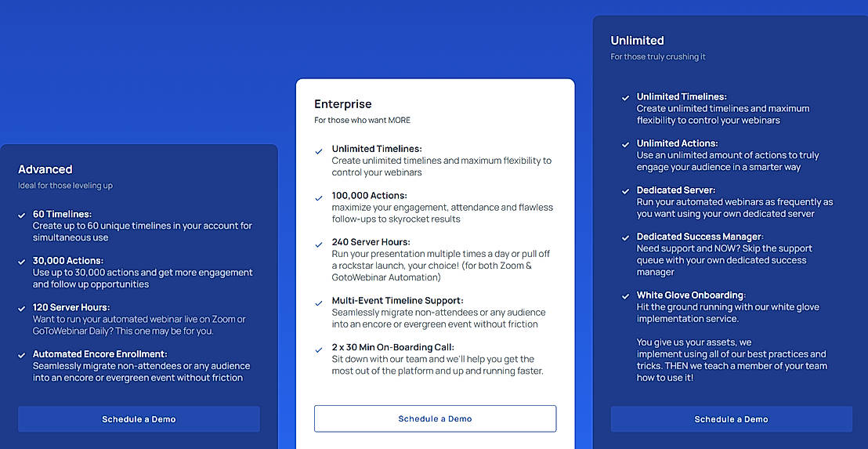Viewport: 868px width, 449px height.
Task: Schedule a demo for the Unlimited plan
Action: click(x=731, y=419)
